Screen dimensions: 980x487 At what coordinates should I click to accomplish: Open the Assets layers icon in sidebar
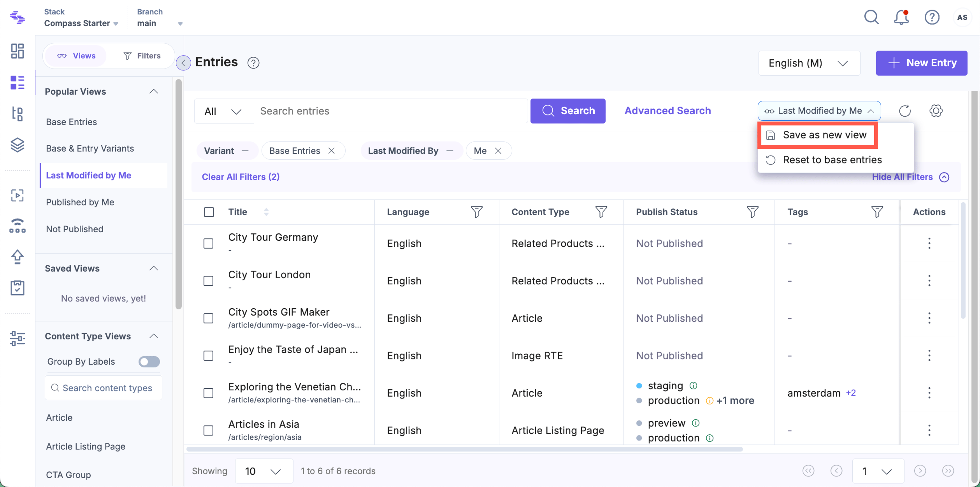point(17,145)
